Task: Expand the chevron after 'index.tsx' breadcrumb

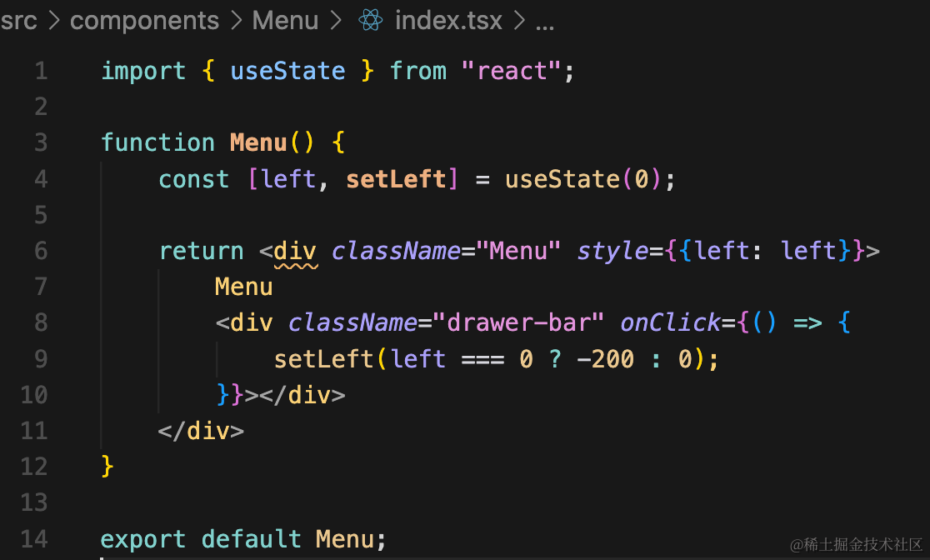Action: click(x=519, y=21)
